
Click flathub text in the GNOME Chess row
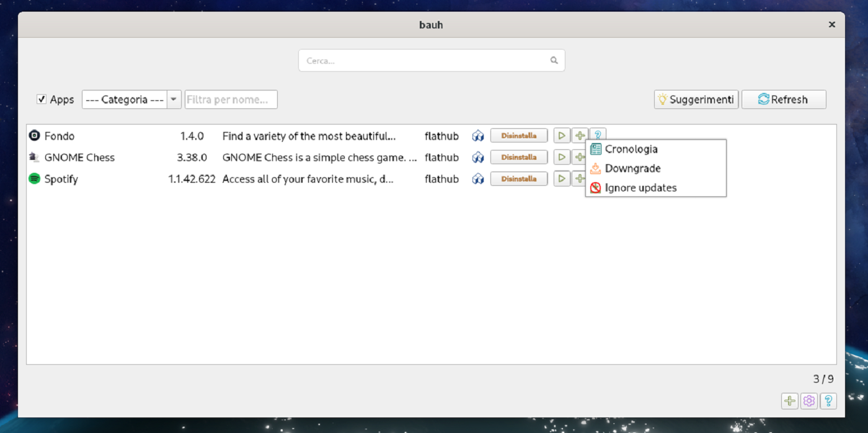click(x=441, y=157)
